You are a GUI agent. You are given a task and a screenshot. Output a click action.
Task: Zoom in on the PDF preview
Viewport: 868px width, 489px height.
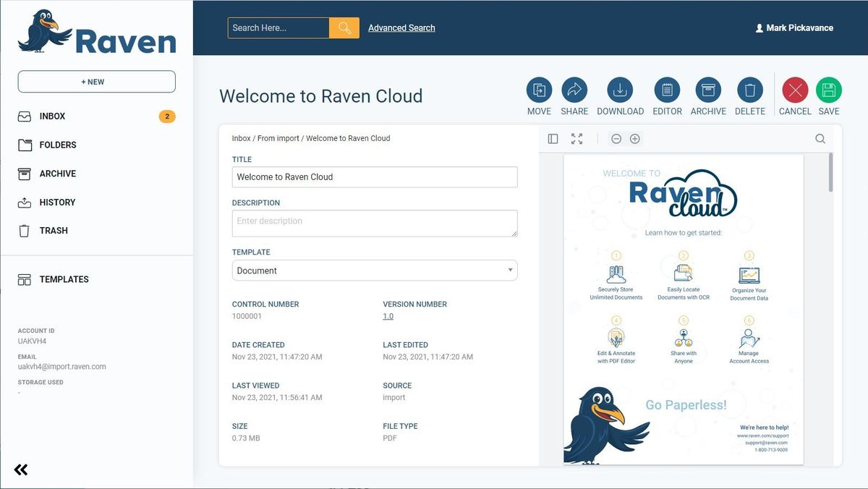point(635,138)
